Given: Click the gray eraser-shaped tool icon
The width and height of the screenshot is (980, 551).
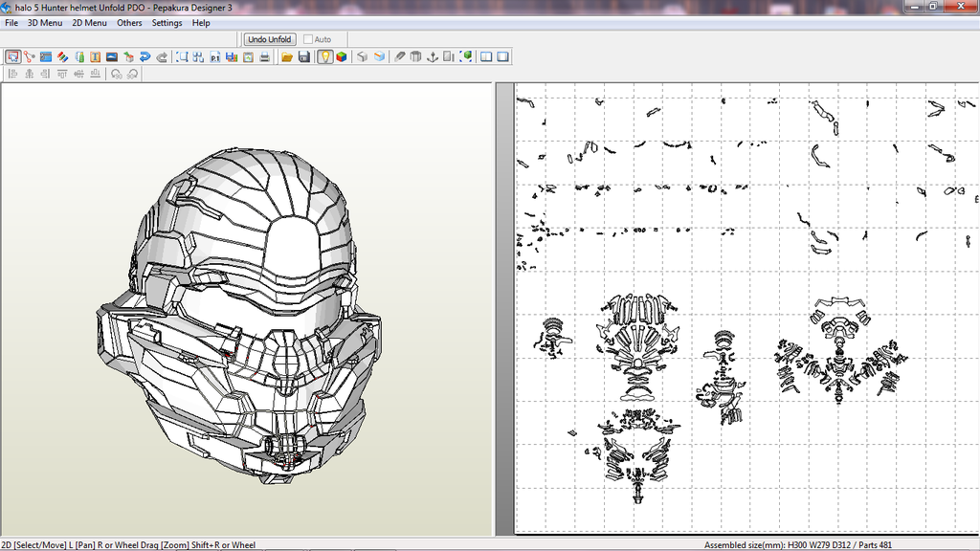Looking at the screenshot, I should point(399,56).
